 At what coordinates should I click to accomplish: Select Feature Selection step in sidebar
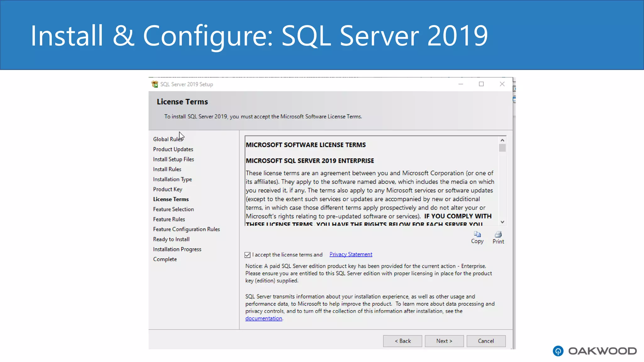click(x=173, y=209)
